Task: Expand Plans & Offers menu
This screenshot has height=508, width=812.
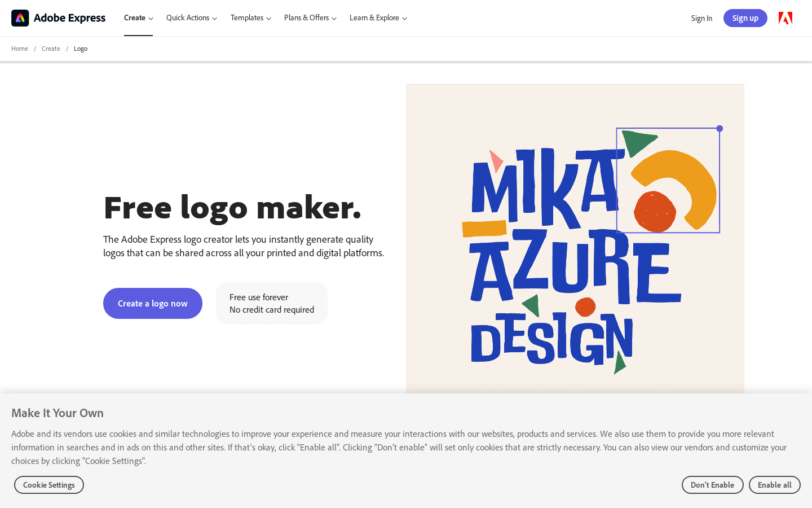Action: (310, 18)
